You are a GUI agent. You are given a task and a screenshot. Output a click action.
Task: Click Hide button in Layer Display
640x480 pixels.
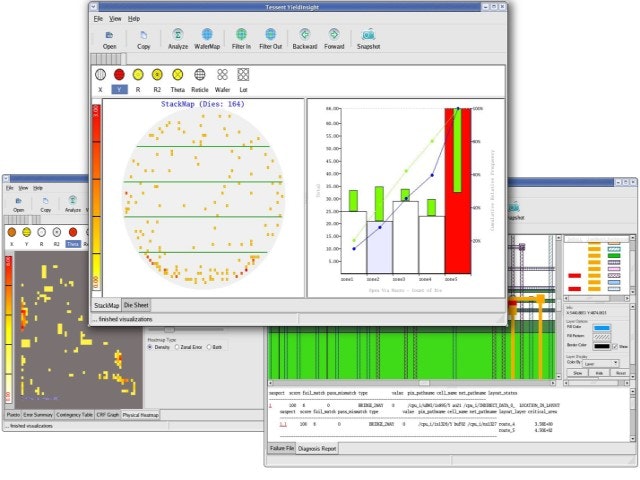pos(599,373)
